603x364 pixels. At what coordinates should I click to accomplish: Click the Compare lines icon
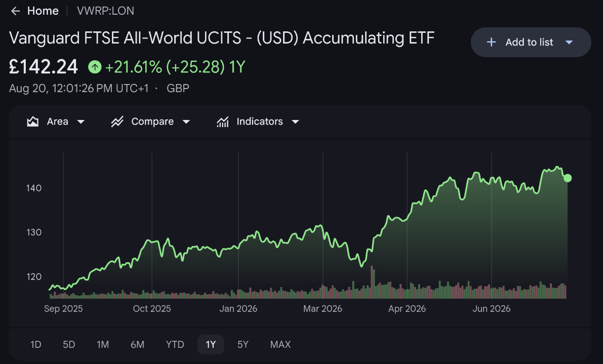click(x=117, y=122)
